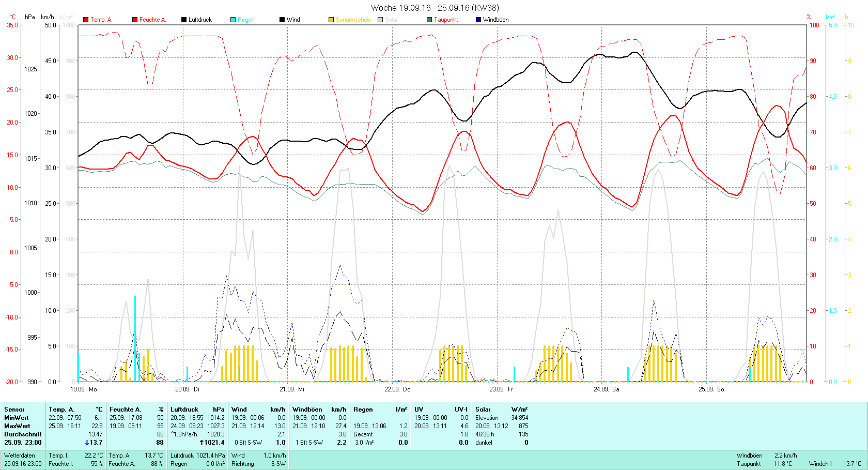
Task: Click the 0 Bft S-SW wind text
Action: click(x=249, y=443)
